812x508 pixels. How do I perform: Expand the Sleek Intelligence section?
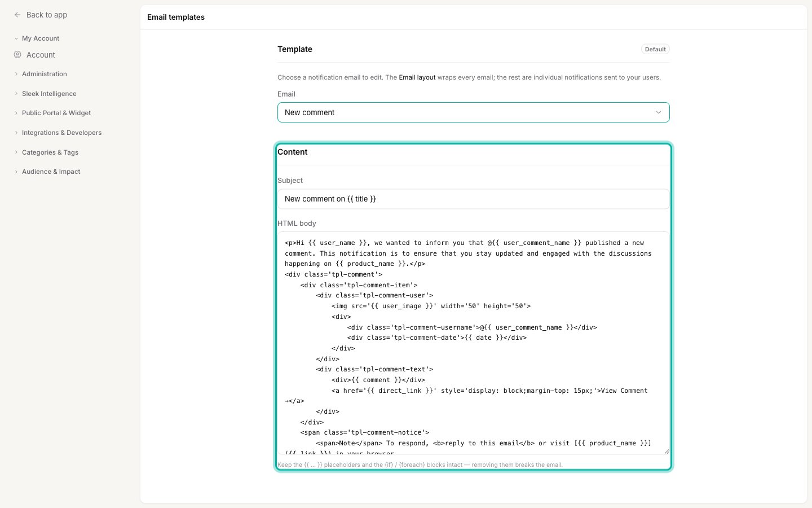click(x=49, y=94)
